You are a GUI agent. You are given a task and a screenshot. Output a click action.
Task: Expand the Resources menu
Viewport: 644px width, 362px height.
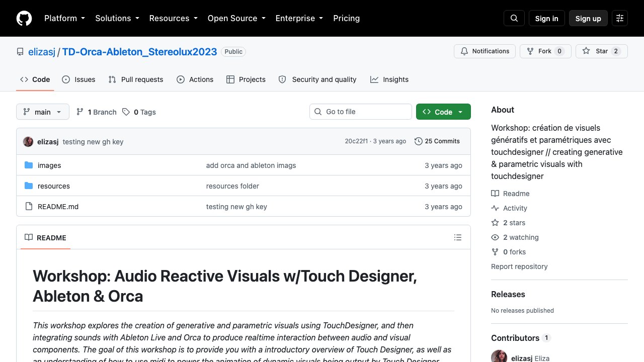[x=174, y=18]
